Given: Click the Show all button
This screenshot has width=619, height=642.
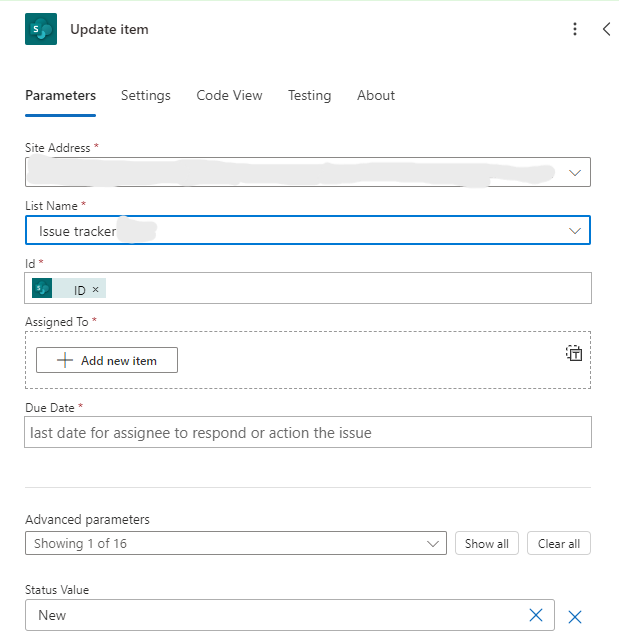Looking at the screenshot, I should pyautogui.click(x=487, y=543).
